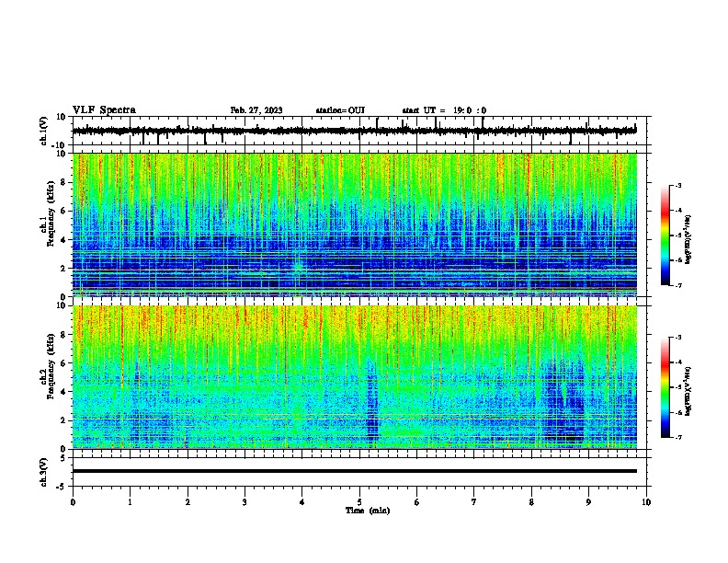This screenshot has height=563, width=728.
Task: Click time axis tick label "5"
Action: click(359, 502)
